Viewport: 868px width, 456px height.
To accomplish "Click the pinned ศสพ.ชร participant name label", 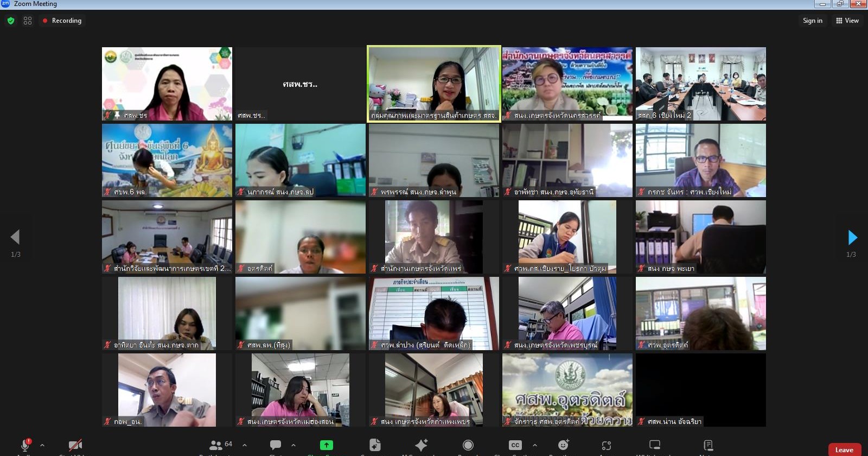I will tap(135, 116).
